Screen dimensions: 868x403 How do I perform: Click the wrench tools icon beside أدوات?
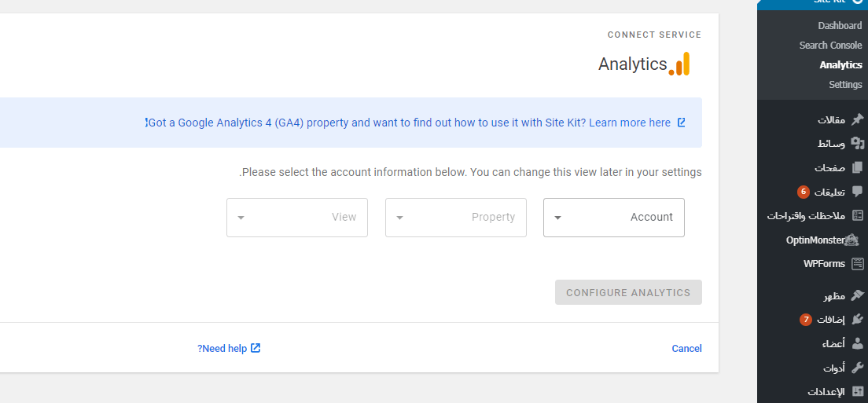pyautogui.click(x=857, y=368)
